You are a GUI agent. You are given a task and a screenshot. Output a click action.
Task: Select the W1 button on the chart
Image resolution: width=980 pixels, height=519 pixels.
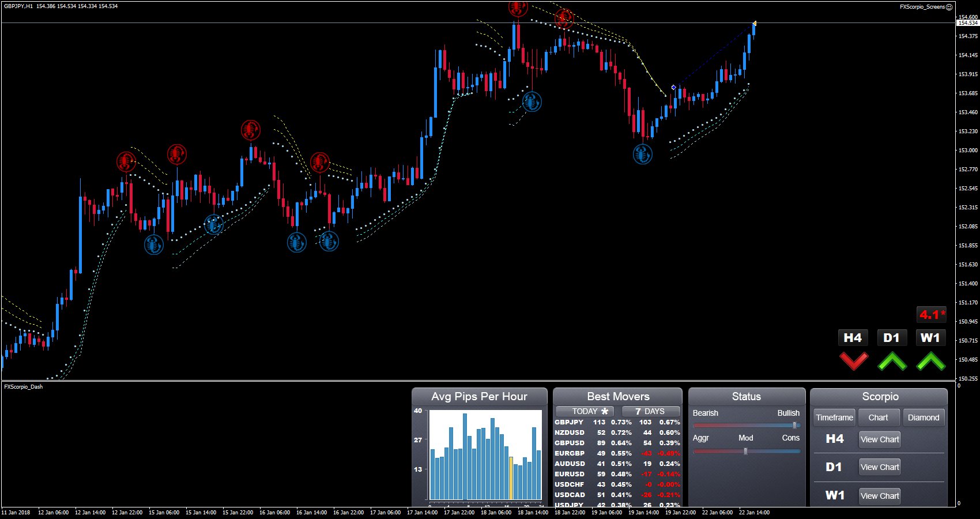(x=930, y=338)
